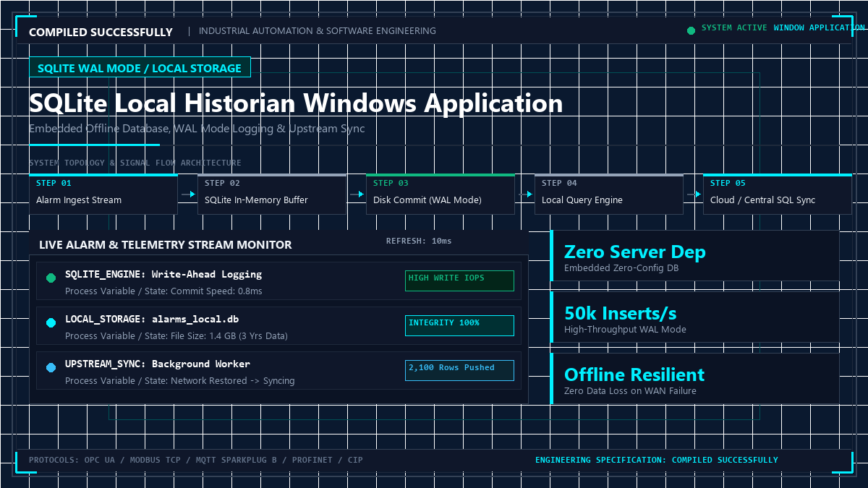Click ENGINEERING SPECIFICATION: COMPILED SUCCESSFULLY footer text
This screenshot has height=488, width=868.
(657, 460)
